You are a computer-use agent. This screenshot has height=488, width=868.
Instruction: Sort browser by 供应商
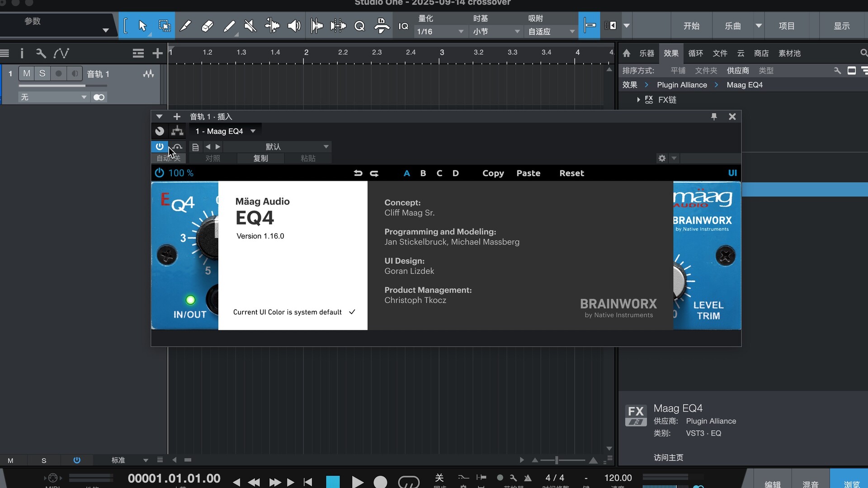[738, 70]
